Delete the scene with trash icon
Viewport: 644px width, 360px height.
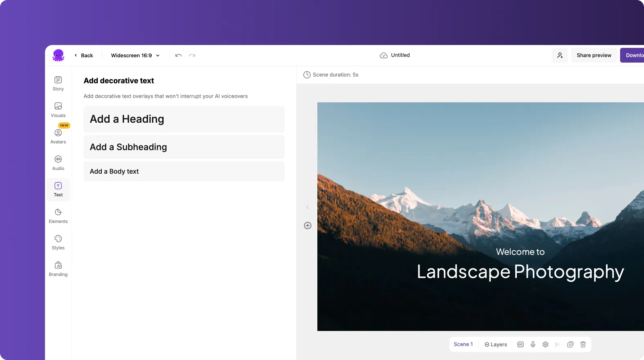(583, 344)
